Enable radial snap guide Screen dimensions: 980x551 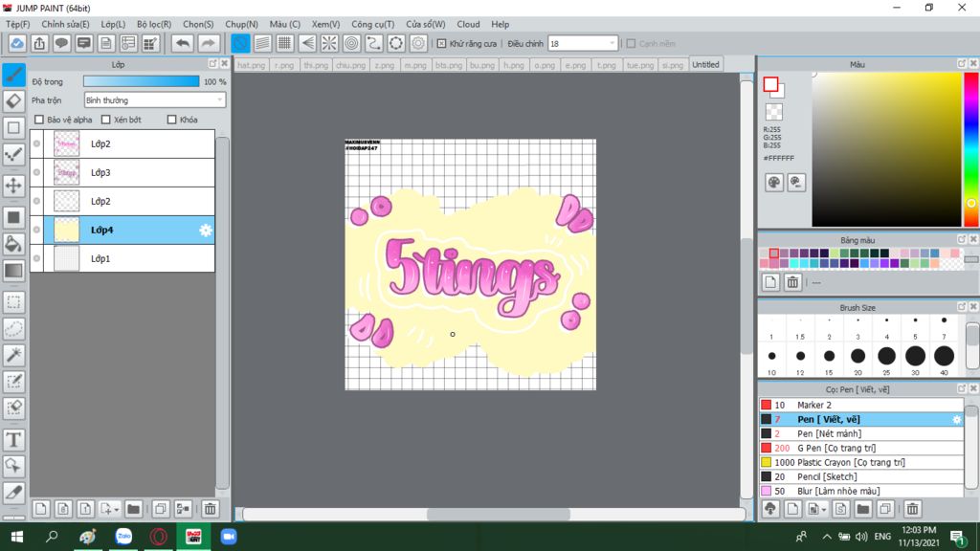tap(329, 43)
